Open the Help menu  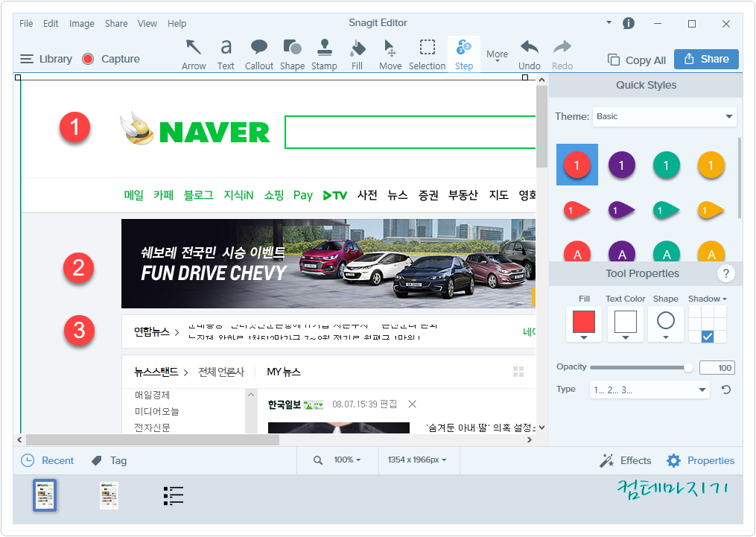(x=177, y=23)
